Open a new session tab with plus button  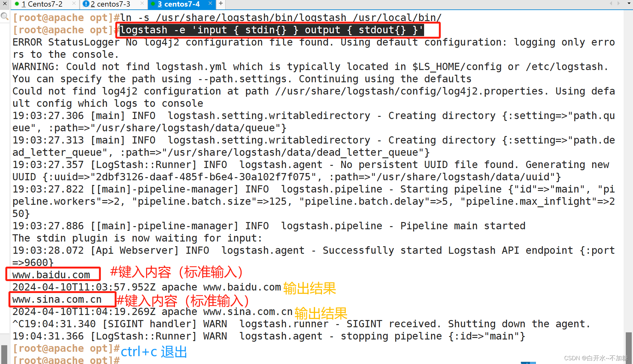221,3
